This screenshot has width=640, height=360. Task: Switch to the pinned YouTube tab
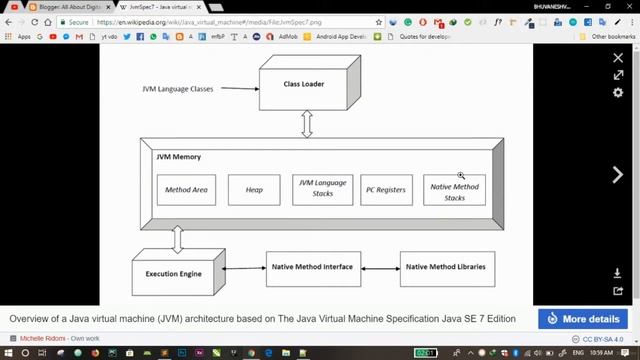pyautogui.click(x=14, y=7)
